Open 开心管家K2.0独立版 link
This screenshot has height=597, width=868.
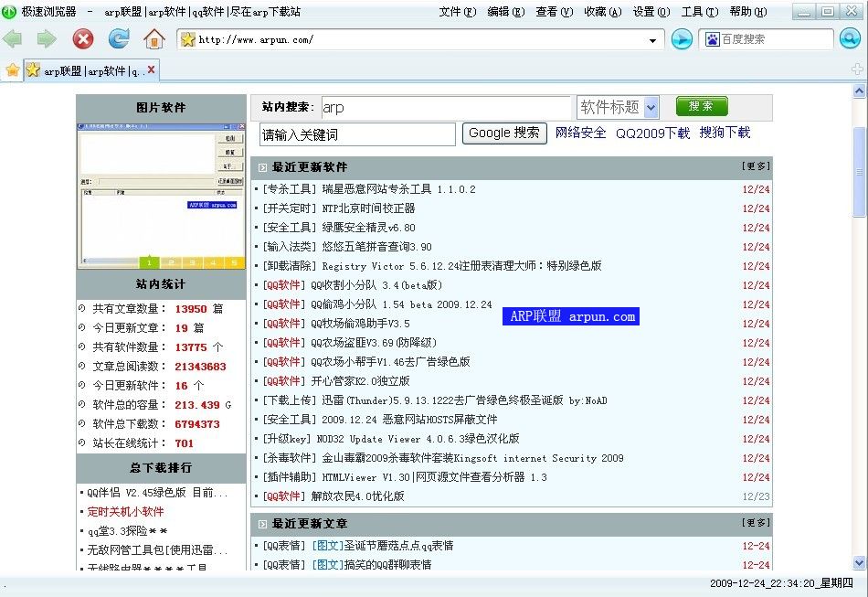pos(360,381)
